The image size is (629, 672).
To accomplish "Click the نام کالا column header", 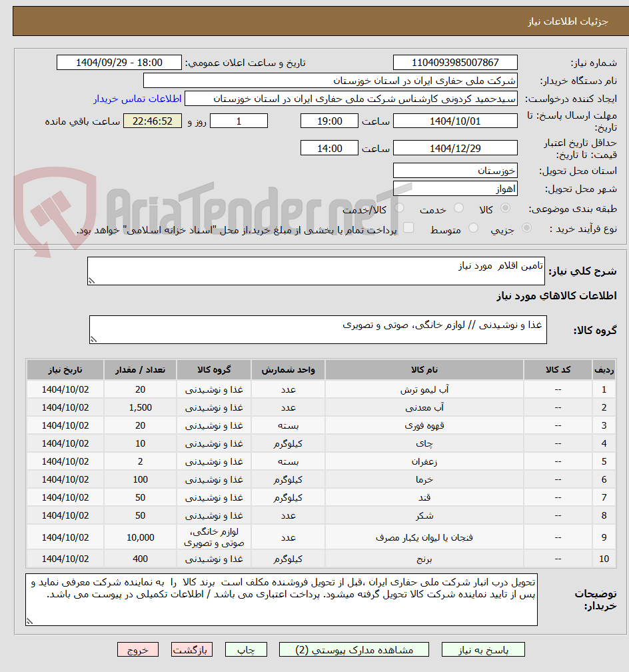I will pyautogui.click(x=424, y=370).
